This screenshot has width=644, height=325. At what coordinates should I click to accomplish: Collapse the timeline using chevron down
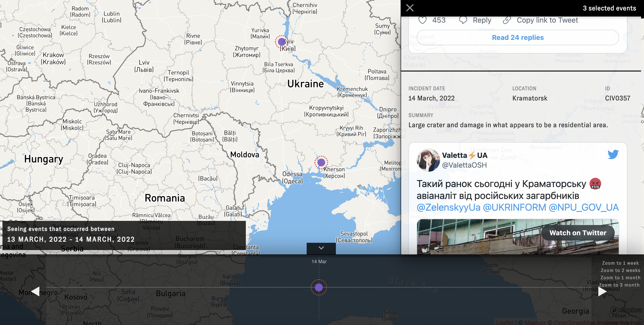click(321, 248)
